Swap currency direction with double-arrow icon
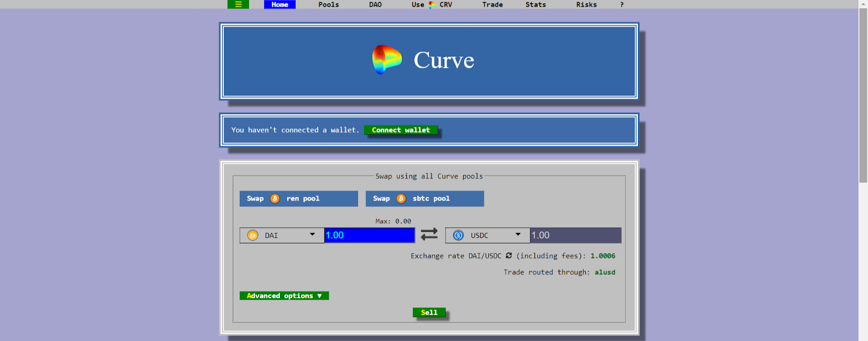 click(x=429, y=234)
